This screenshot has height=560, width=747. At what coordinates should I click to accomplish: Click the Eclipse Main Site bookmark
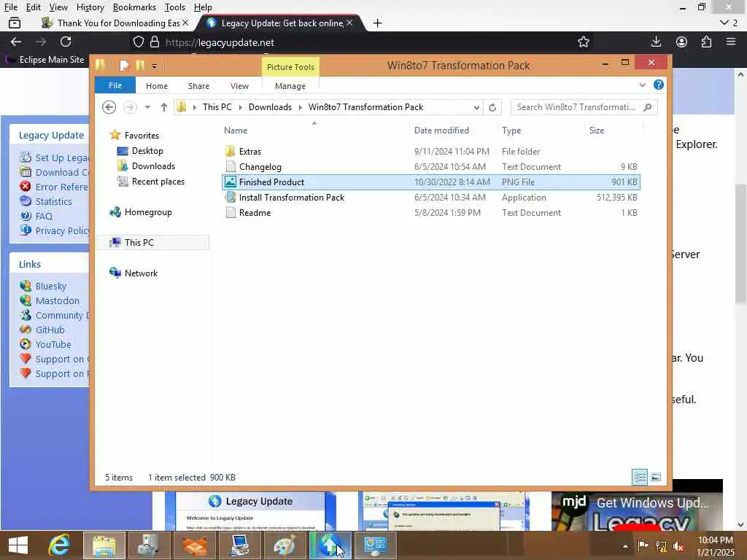45,60
